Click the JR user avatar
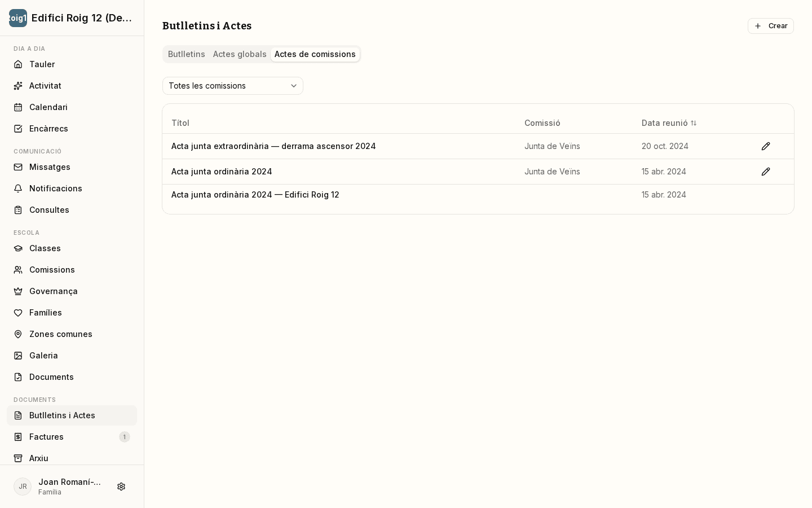The image size is (812, 508). (23, 487)
